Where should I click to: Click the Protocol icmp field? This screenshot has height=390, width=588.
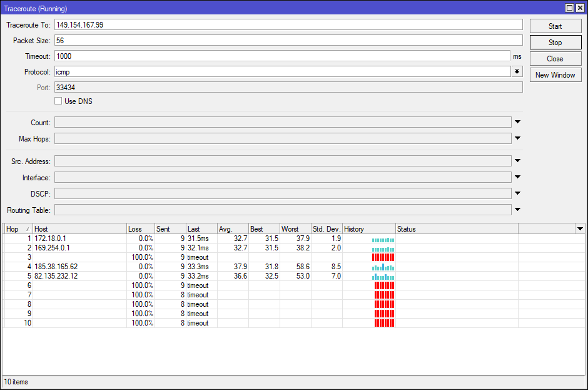pos(282,72)
